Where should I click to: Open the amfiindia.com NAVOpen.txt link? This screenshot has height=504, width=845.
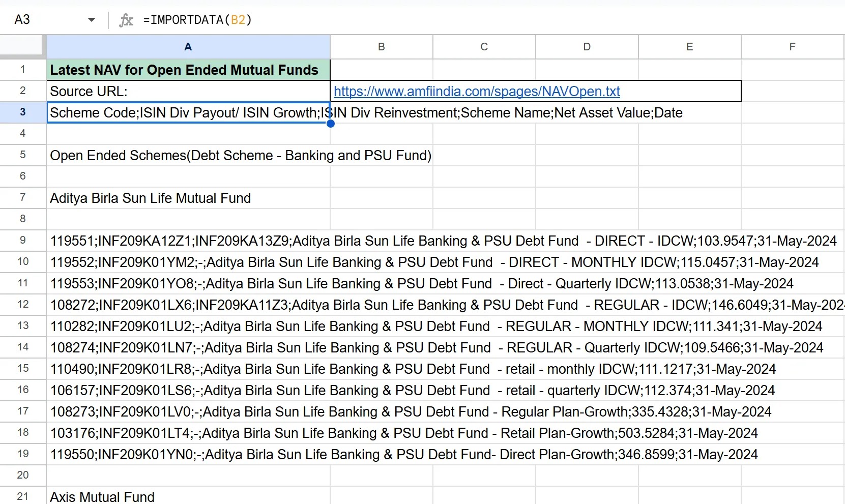click(477, 92)
